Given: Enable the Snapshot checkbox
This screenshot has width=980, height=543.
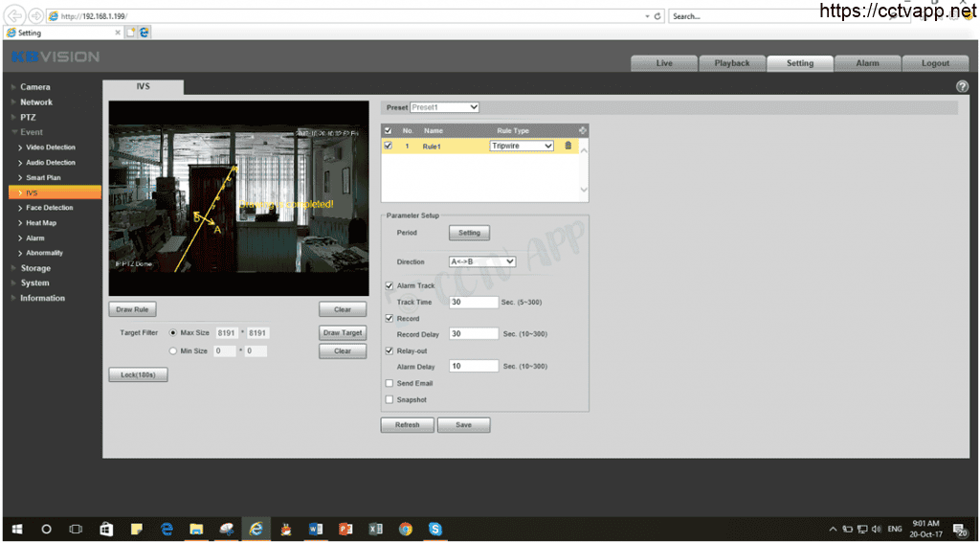Looking at the screenshot, I should pyautogui.click(x=389, y=399).
